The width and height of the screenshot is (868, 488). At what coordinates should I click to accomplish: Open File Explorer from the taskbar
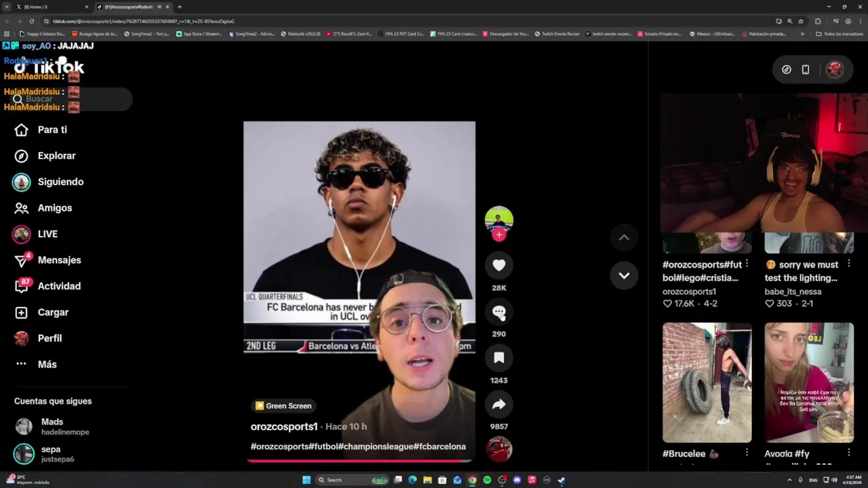(x=427, y=480)
